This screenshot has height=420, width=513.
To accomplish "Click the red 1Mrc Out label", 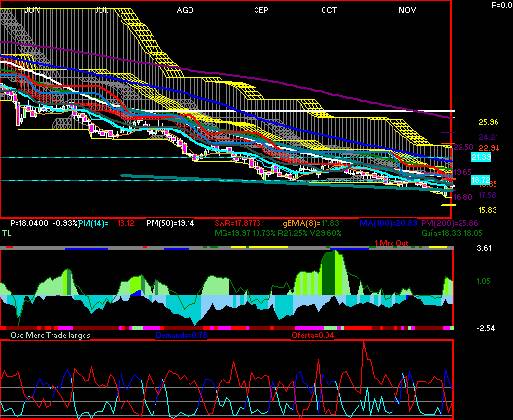I will 391,243.
